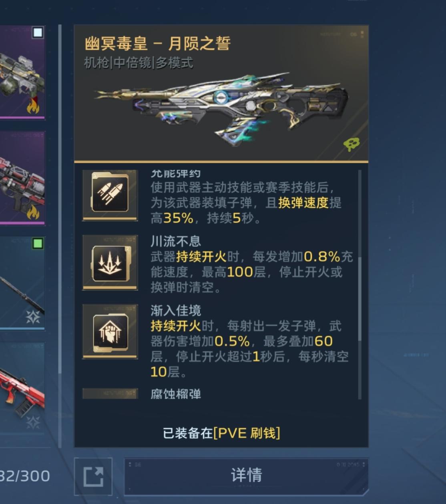The width and height of the screenshot is (446, 504).
Task: Select the red and white weapon thumbnail
Action: pyautogui.click(x=22, y=178)
